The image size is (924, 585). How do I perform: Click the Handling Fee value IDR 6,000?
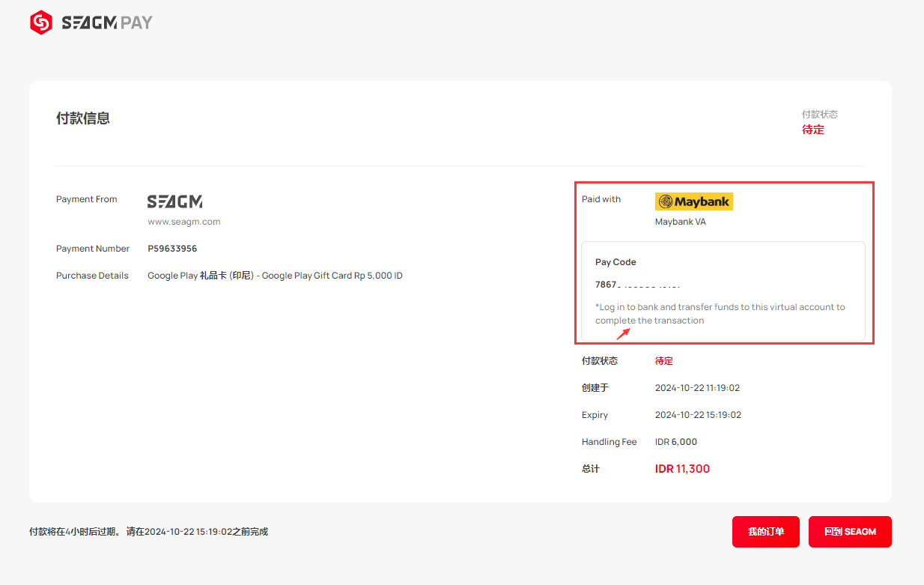676,442
